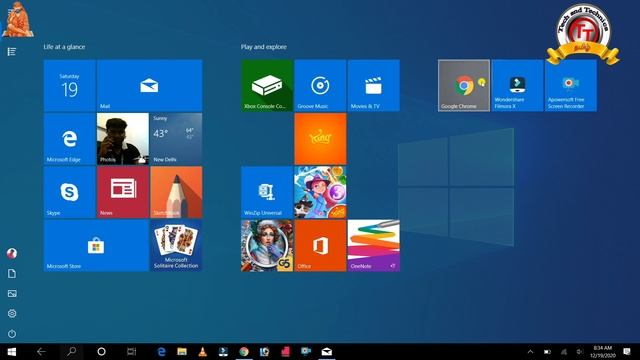
Task: Check battery status icon in the tray
Action: 547,351
